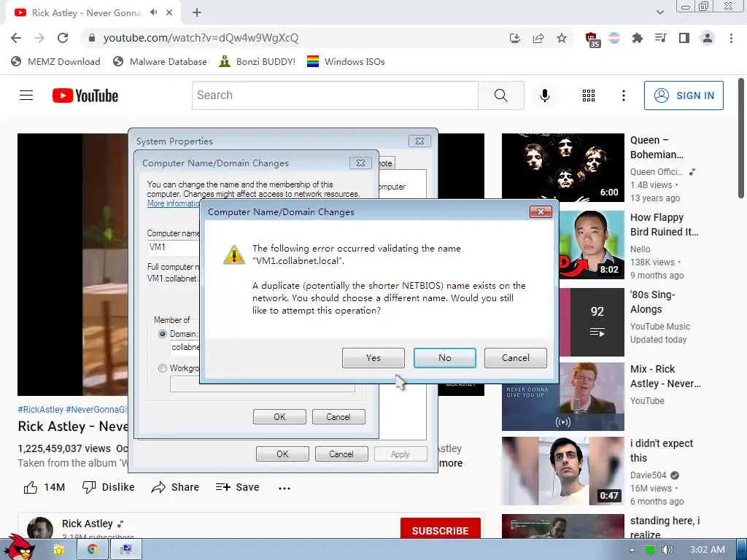This screenshot has width=747, height=560.
Task: Open How Flappy Bird Ruined It thumbnail
Action: coord(591,244)
